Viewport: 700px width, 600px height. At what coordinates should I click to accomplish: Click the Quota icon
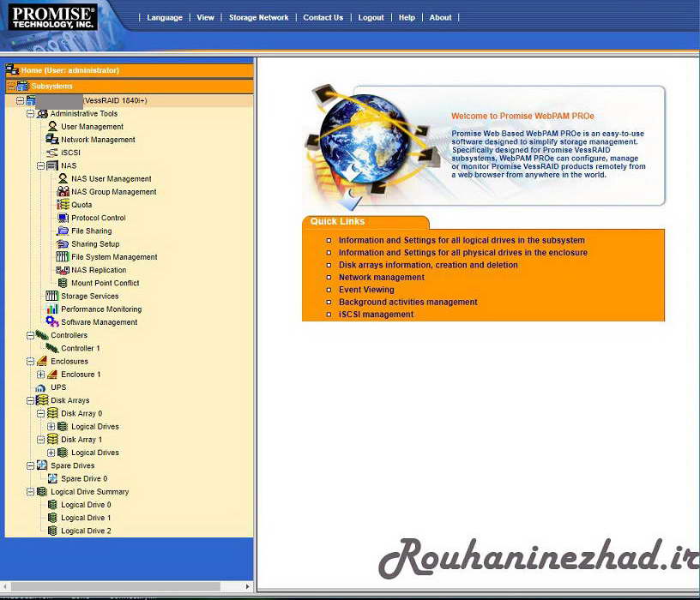click(63, 205)
